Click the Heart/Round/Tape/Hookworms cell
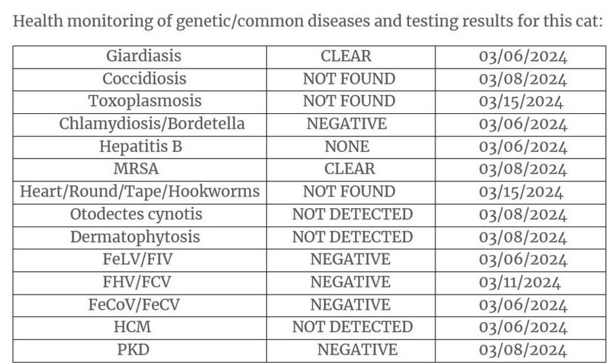This screenshot has width=610, height=364. [x=140, y=192]
